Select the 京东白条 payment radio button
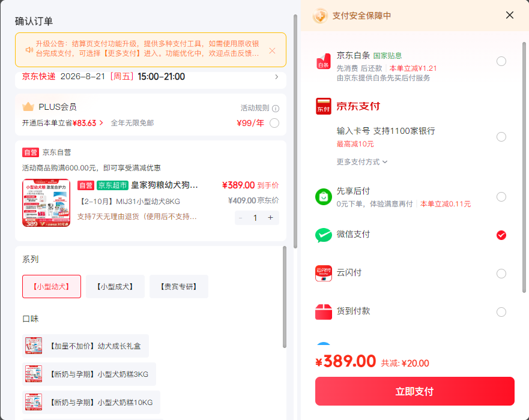The image size is (529, 420). tap(501, 61)
